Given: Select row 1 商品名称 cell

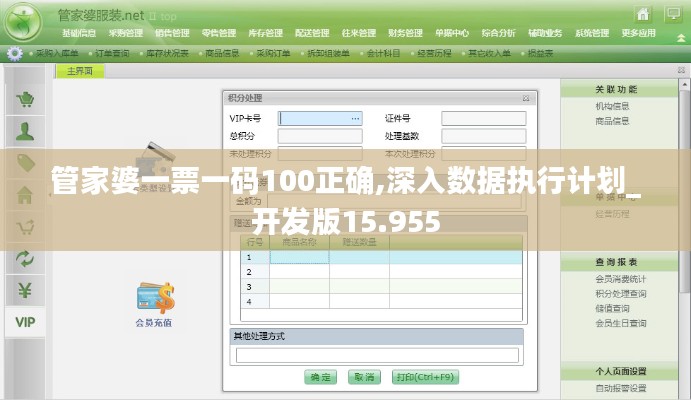Looking at the screenshot, I should [299, 257].
